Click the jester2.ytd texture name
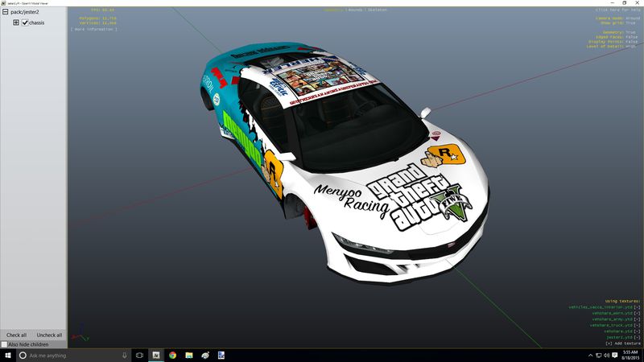The height and width of the screenshot is (362, 644). (619, 337)
